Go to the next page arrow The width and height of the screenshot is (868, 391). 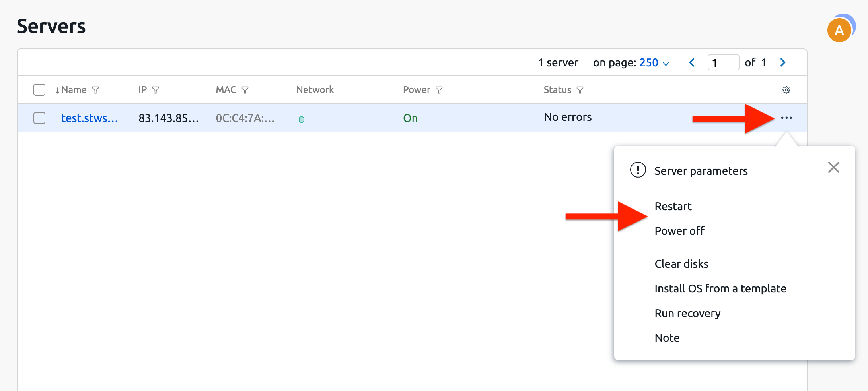(782, 63)
